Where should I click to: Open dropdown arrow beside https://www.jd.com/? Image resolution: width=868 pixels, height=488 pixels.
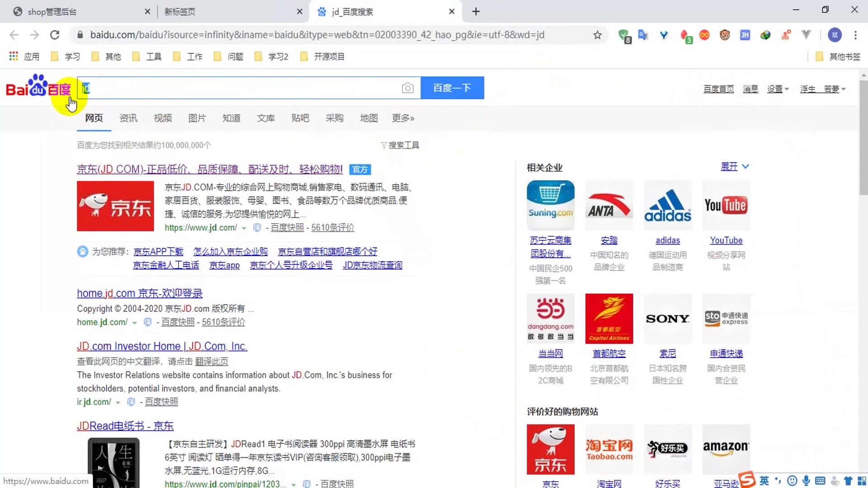244,228
